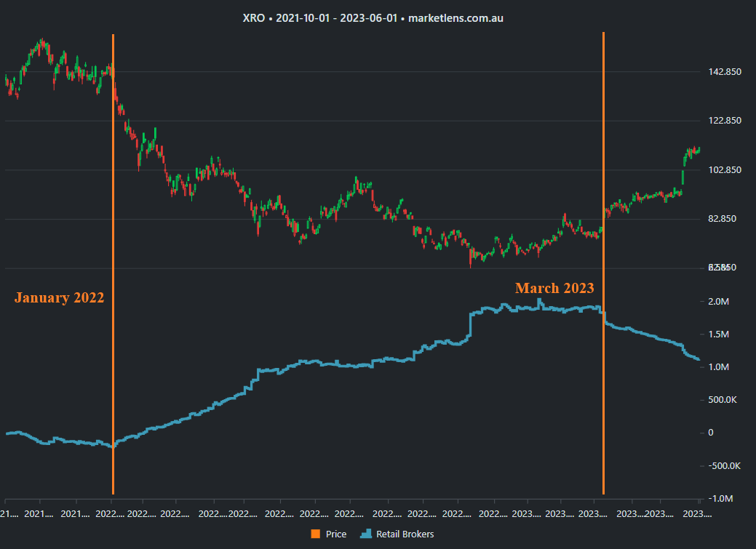Select the vertical orange line for January 2022

pos(114,262)
